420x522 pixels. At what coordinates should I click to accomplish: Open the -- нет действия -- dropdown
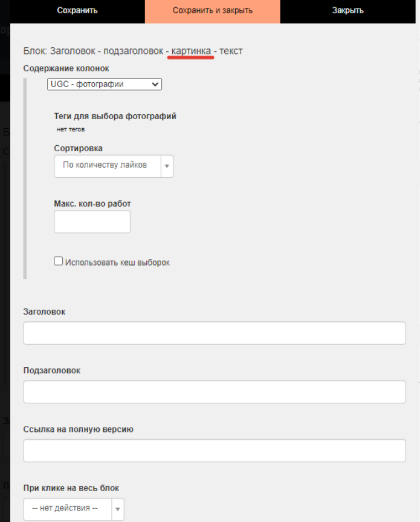[74, 509]
